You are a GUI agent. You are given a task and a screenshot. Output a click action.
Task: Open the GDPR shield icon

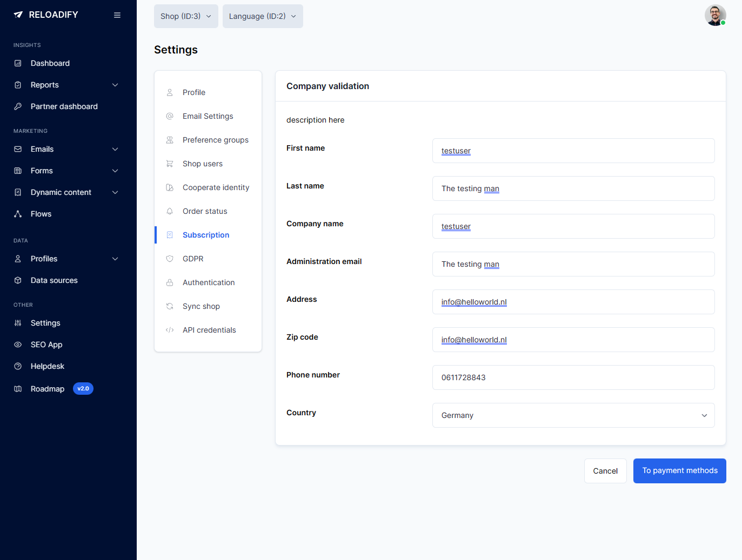[170, 259]
